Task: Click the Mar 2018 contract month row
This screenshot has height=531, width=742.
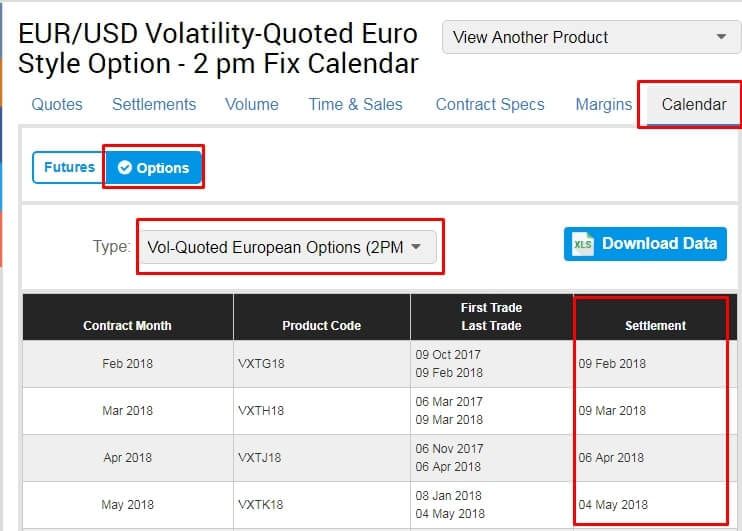Action: (127, 411)
